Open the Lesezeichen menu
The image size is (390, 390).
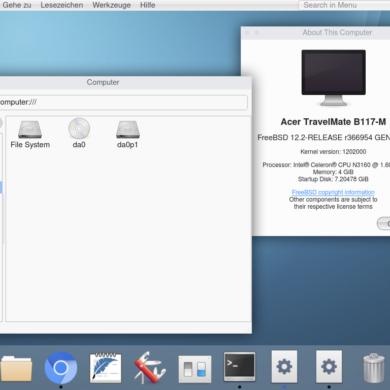[62, 5]
